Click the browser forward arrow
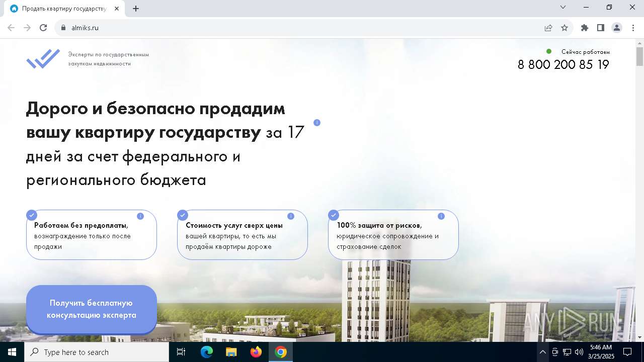The width and height of the screenshot is (644, 362). (27, 28)
